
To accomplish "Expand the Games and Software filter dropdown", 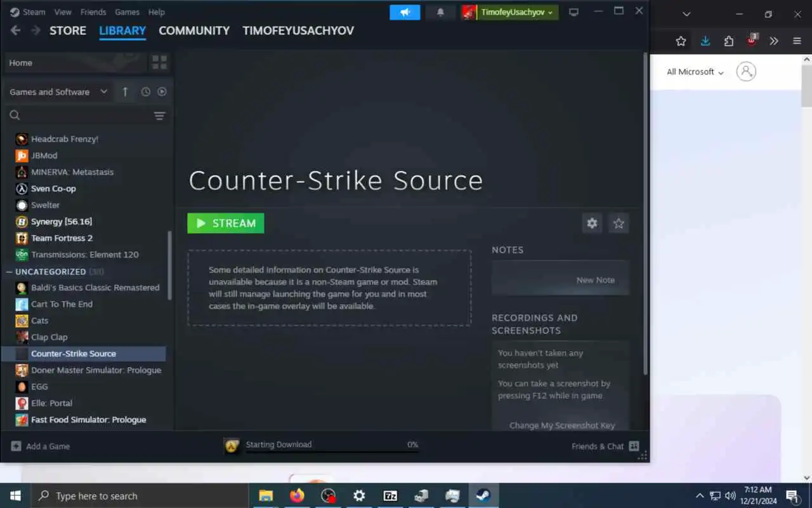I will click(58, 92).
